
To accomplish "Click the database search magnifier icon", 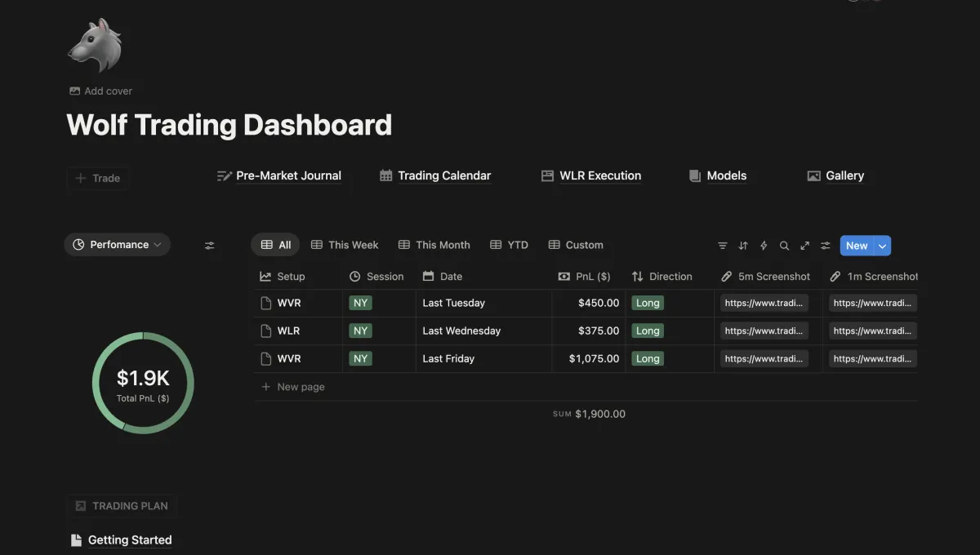I will tap(784, 246).
